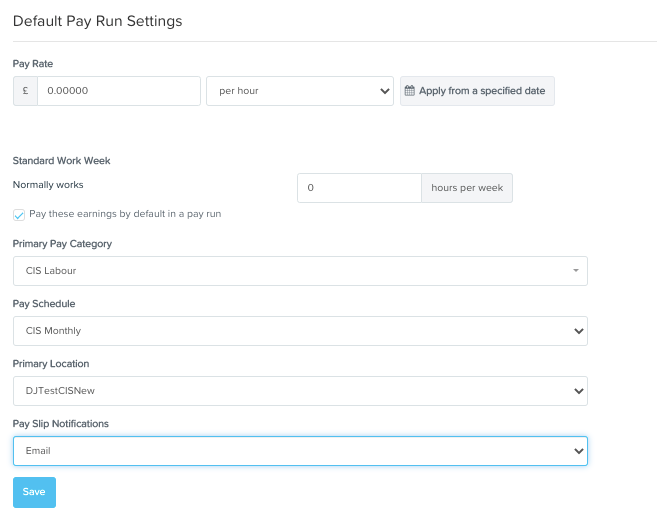Click the chevron on the per hour select
Screen dimensions: 657x517
(x=385, y=91)
